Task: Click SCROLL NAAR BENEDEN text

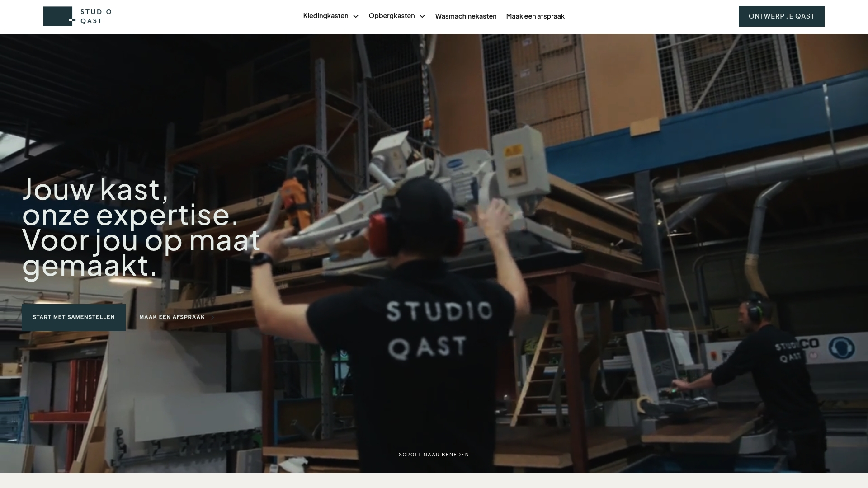Action: point(434,455)
